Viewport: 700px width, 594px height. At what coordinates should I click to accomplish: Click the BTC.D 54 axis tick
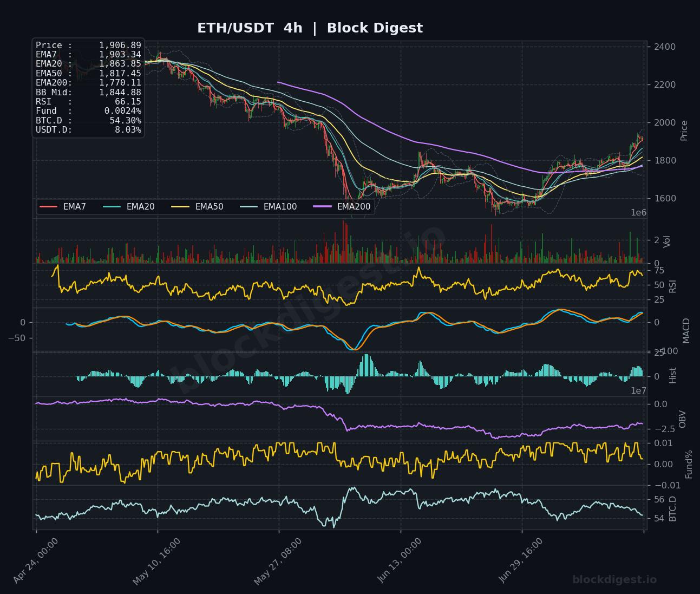coord(659,519)
